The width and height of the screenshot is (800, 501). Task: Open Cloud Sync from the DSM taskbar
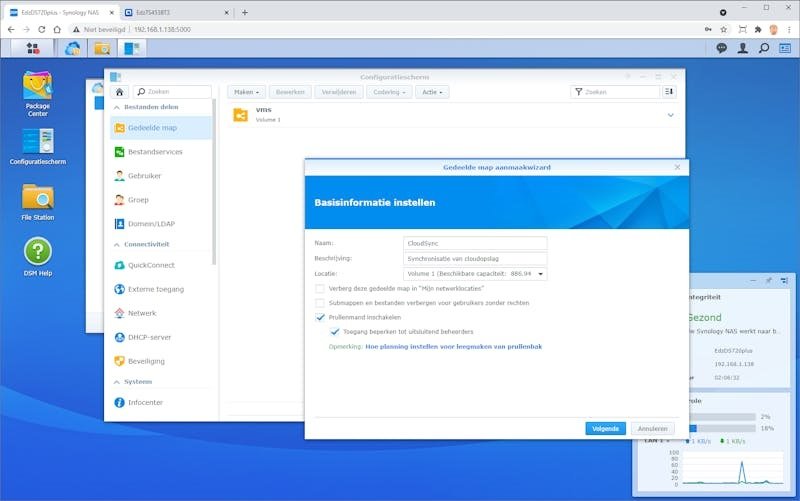coord(72,48)
